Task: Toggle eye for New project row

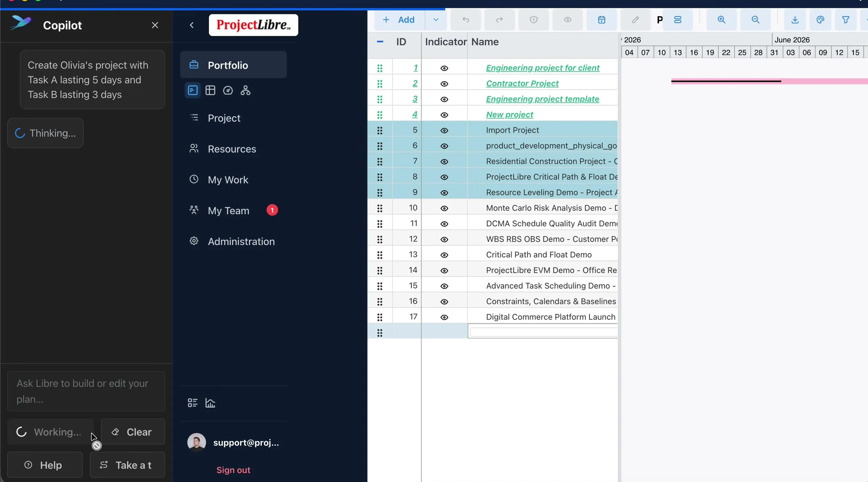Action: click(x=444, y=115)
